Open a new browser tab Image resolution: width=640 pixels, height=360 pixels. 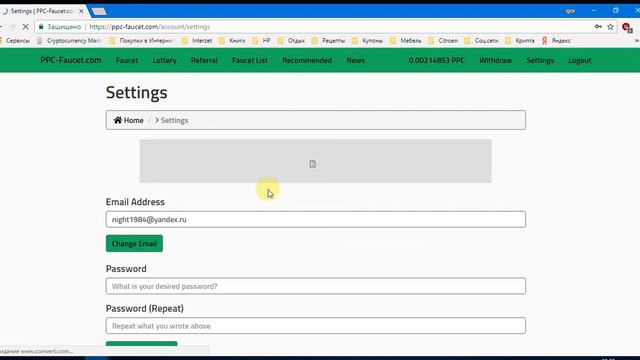[x=99, y=11]
